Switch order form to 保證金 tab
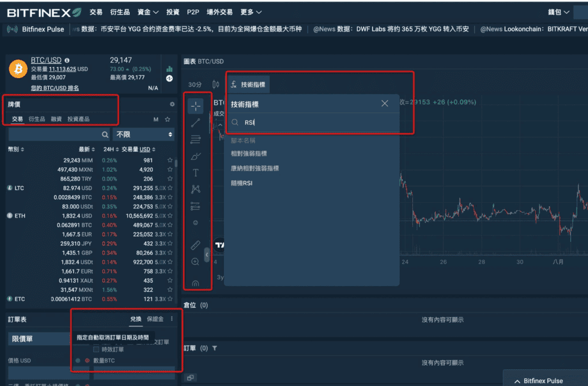Screen dimensions: 588x386 (155, 319)
